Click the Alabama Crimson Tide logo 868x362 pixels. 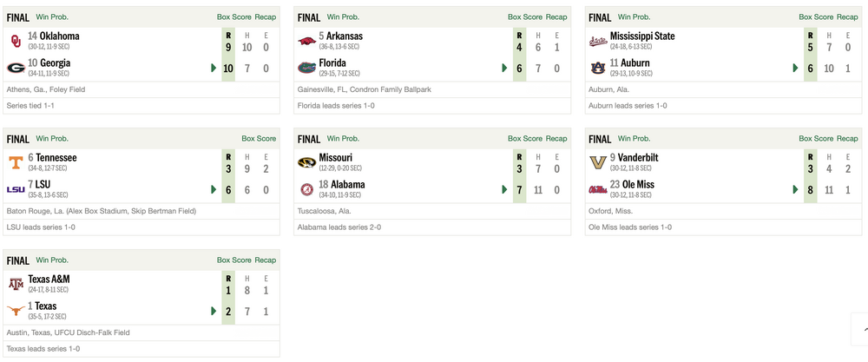(306, 188)
